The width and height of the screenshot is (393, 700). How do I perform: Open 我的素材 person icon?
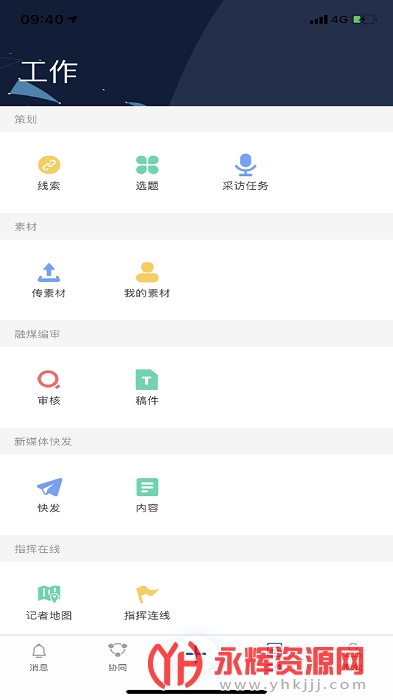[147, 272]
